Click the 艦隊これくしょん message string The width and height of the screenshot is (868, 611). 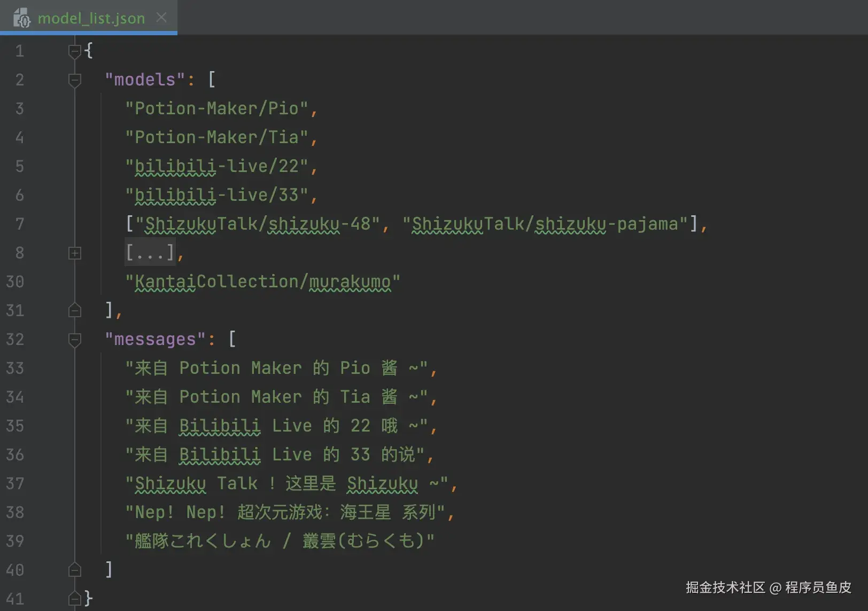click(x=280, y=541)
